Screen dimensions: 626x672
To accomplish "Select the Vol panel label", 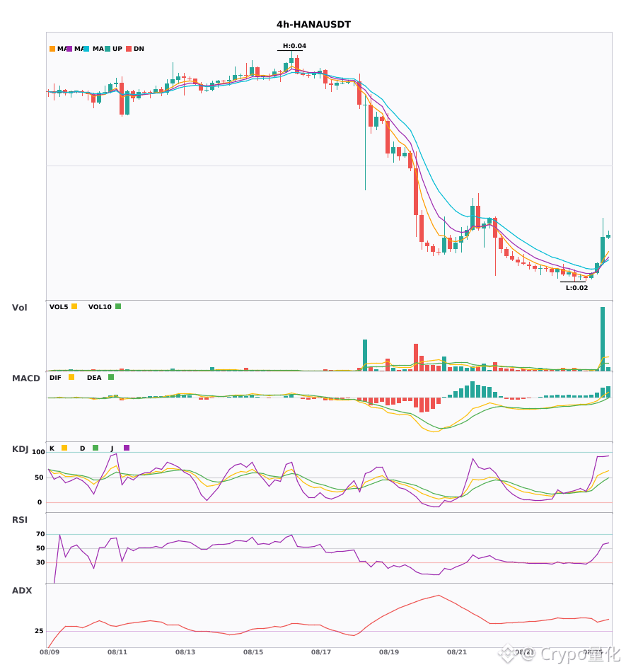I will point(19,308).
